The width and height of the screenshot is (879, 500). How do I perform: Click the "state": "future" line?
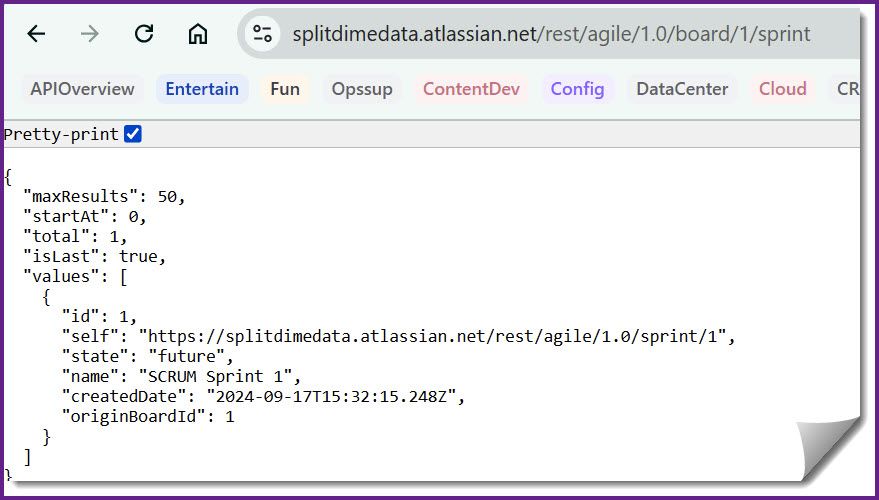click(147, 357)
